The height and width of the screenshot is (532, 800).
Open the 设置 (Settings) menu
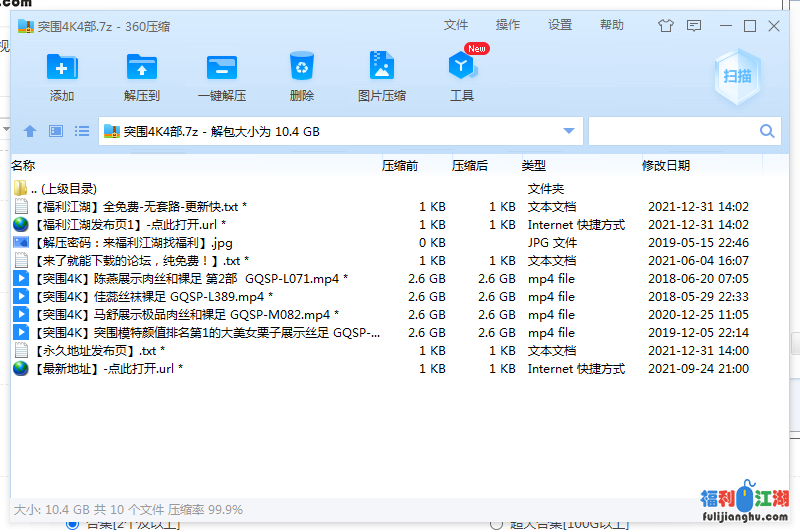(560, 25)
